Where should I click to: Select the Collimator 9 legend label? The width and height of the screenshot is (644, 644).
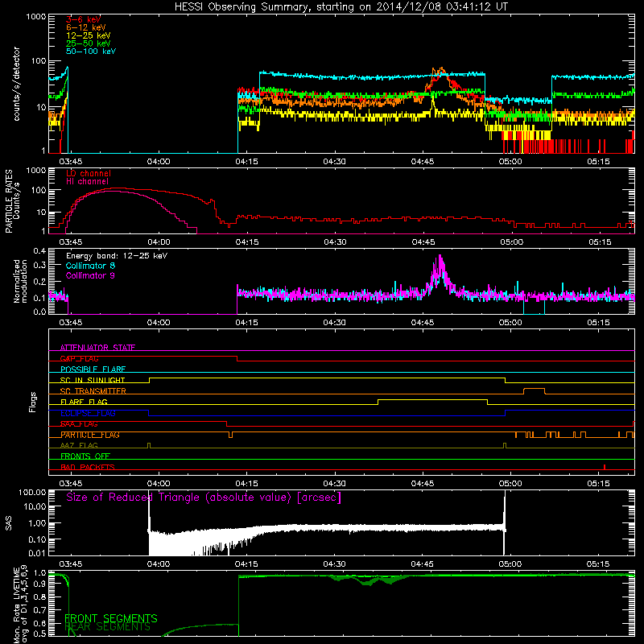90,275
